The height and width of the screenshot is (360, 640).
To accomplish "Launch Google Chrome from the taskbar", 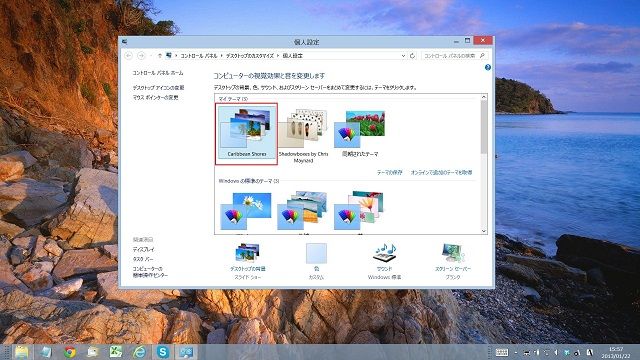I will tap(70, 352).
